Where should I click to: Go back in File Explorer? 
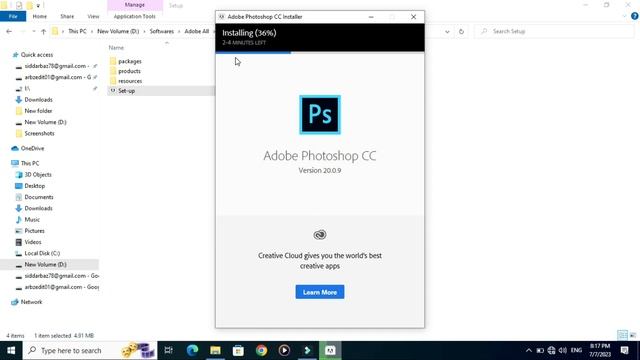point(9,31)
